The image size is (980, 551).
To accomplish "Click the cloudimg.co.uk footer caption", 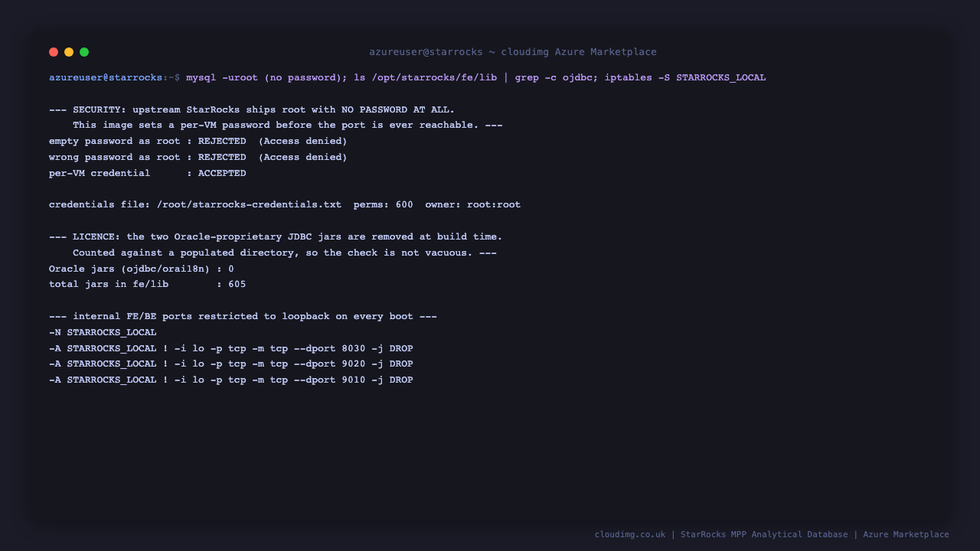I will tap(772, 535).
